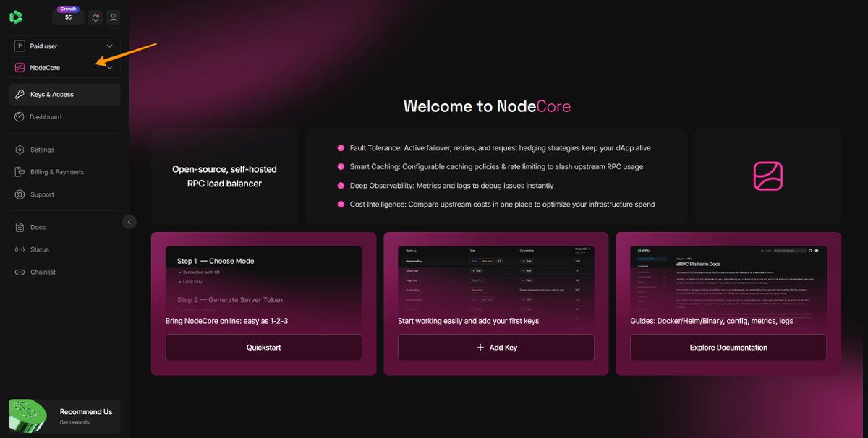This screenshot has width=868, height=438.
Task: Click the green dollar Recommend Us icon
Action: click(29, 417)
